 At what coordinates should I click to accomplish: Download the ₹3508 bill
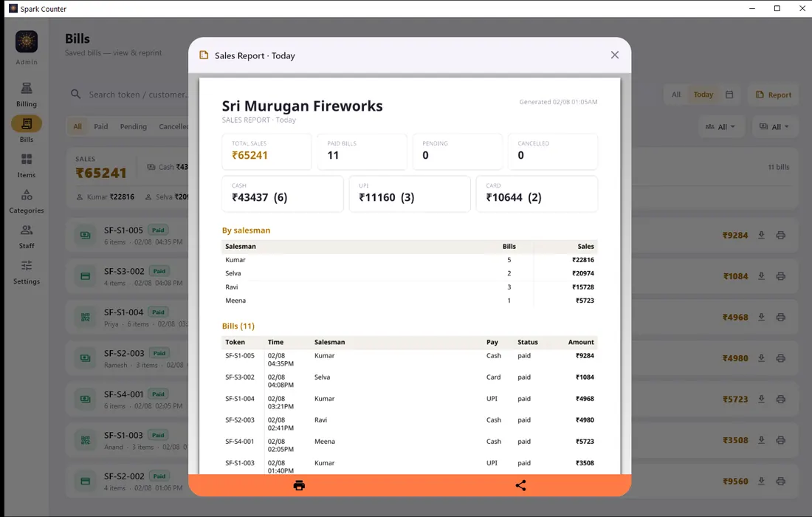[x=761, y=440]
